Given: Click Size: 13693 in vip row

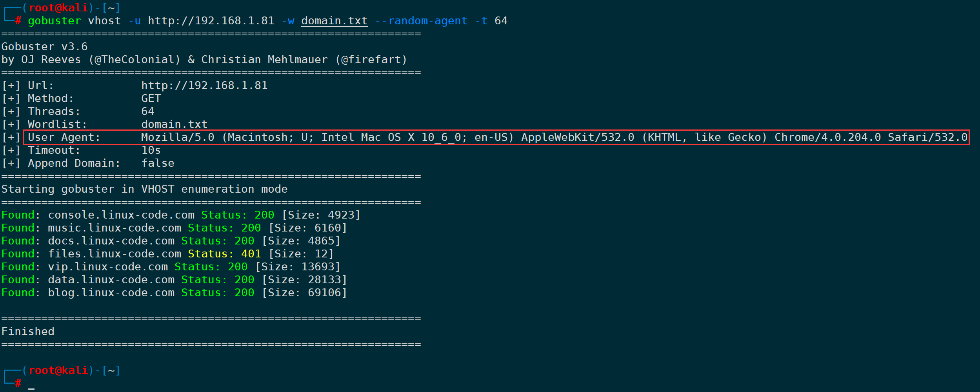Looking at the screenshot, I should tap(298, 267).
